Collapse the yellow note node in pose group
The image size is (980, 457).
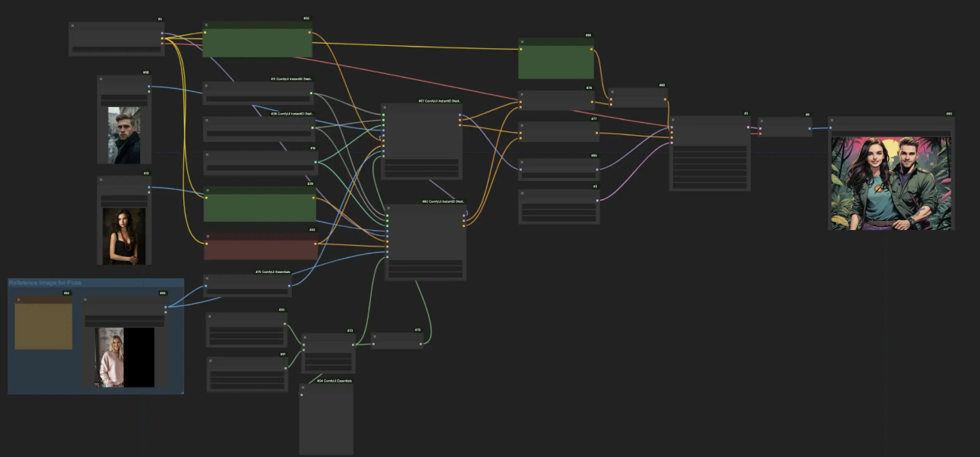[18, 299]
